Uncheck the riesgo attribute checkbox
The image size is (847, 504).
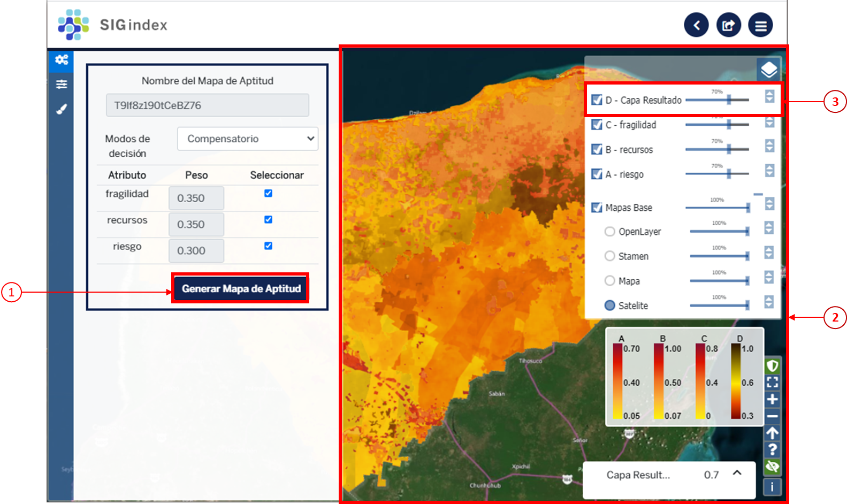click(x=268, y=246)
